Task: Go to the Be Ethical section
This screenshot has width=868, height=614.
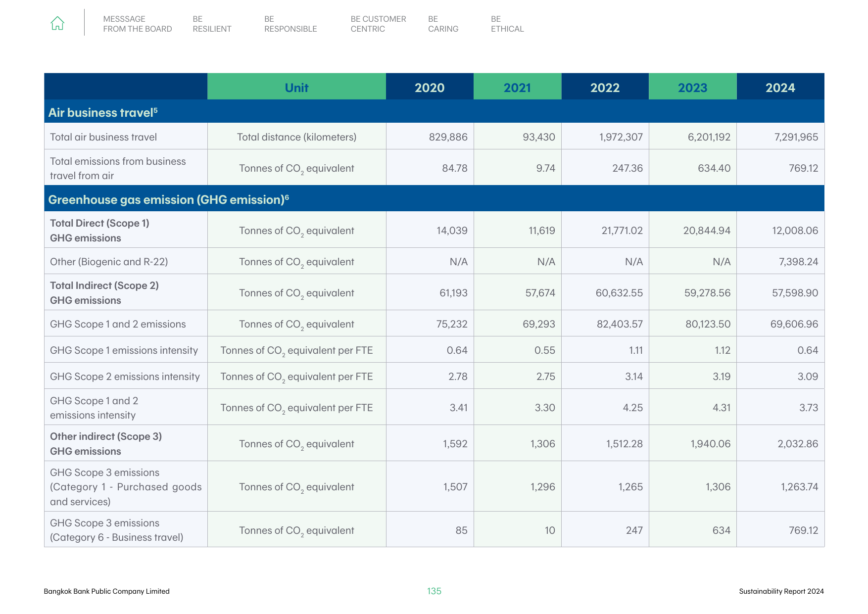Action: (x=507, y=24)
